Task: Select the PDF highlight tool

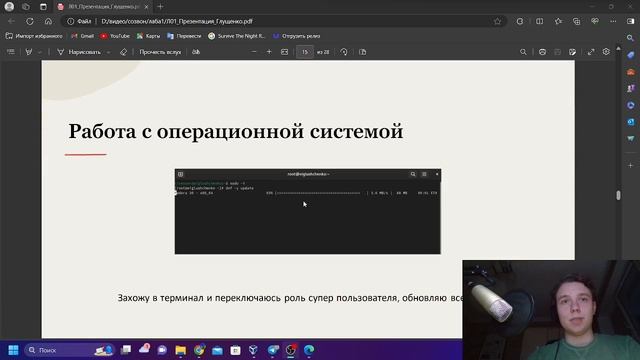Action: pos(29,52)
